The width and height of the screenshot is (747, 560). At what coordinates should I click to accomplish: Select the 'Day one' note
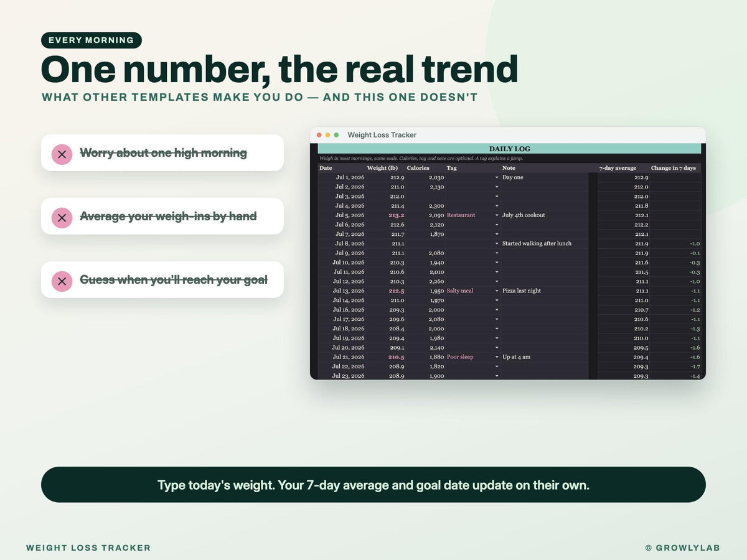[x=545, y=177]
